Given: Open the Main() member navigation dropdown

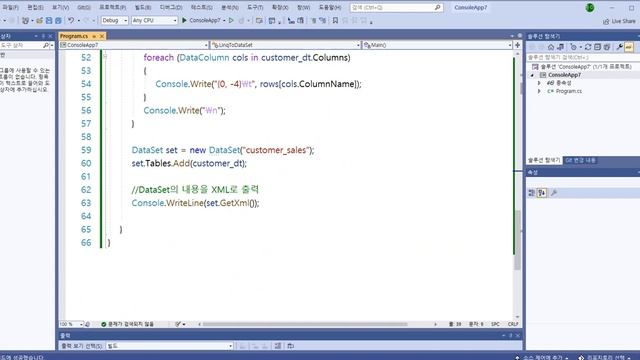Looking at the screenshot, I should click(437, 45).
